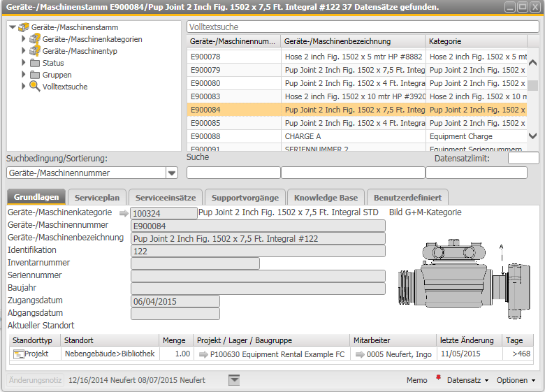This screenshot has height=392, width=545.
Task: Click the Volltextsuche search field
Action: pyautogui.click(x=362, y=27)
